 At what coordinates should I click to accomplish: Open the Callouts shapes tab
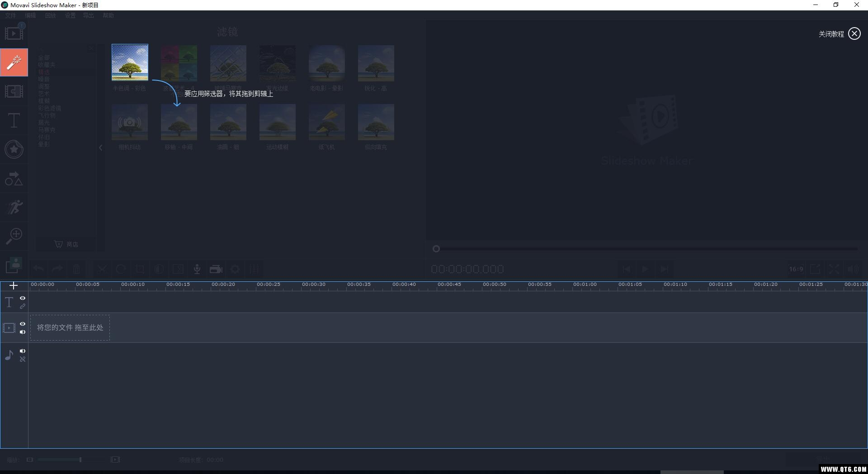(x=14, y=179)
